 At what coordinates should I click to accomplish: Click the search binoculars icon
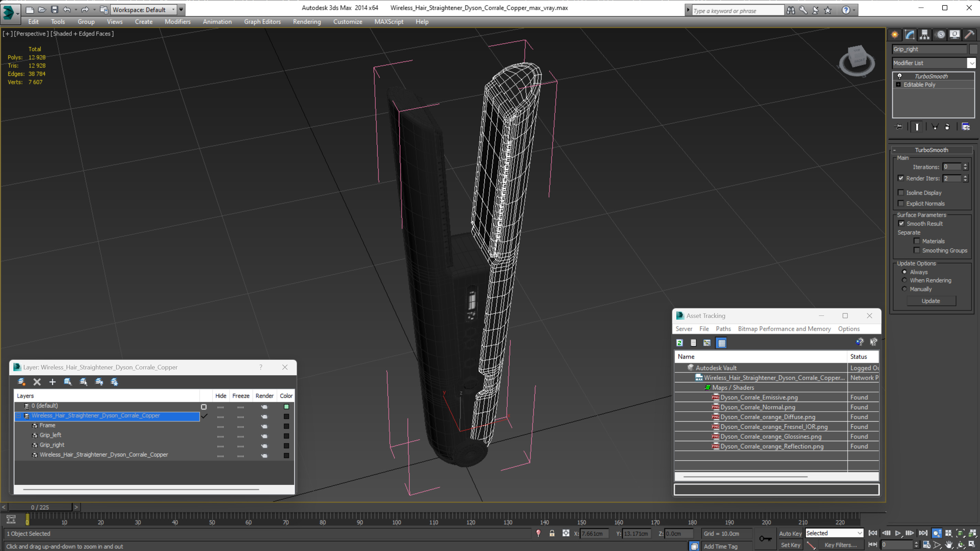click(791, 10)
